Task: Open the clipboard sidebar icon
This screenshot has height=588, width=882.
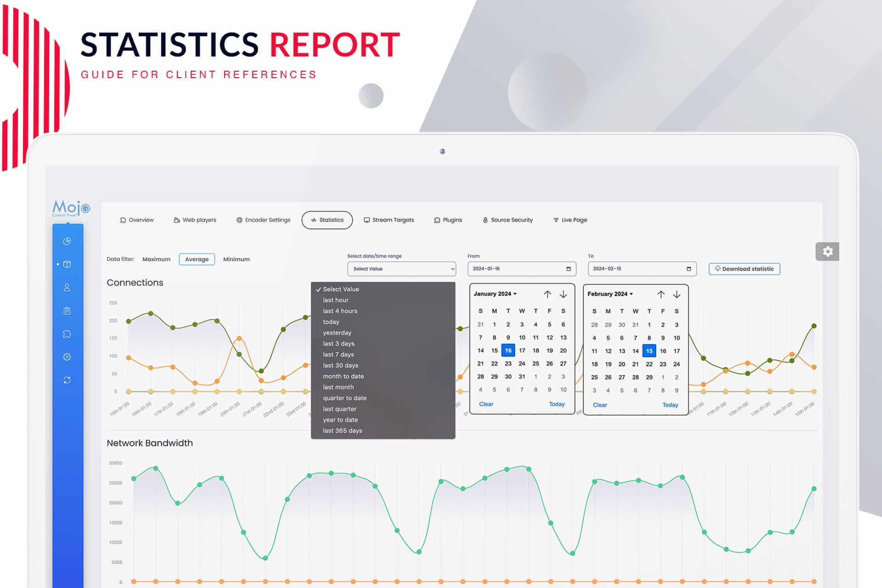Action: tap(67, 311)
